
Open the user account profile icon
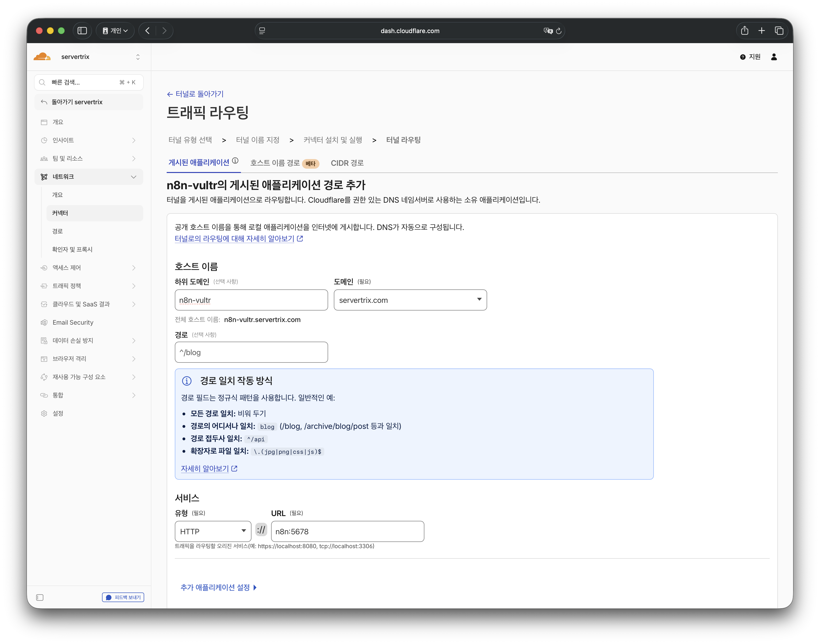click(x=774, y=57)
